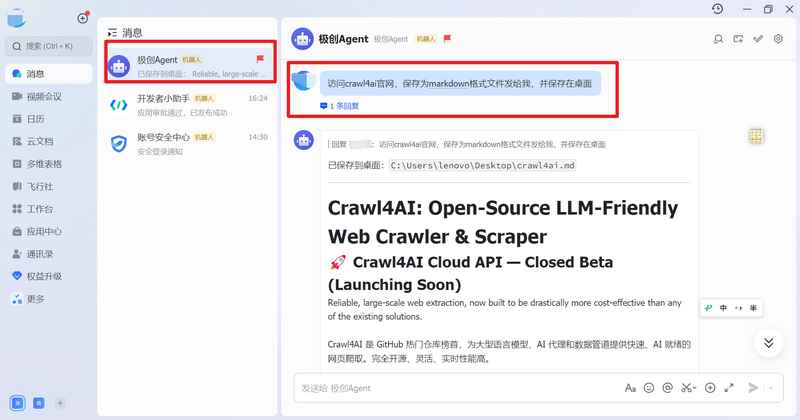Click the first blue workspace icon at sidebar bottom
Screen dimensions: 800x420
pos(17,403)
